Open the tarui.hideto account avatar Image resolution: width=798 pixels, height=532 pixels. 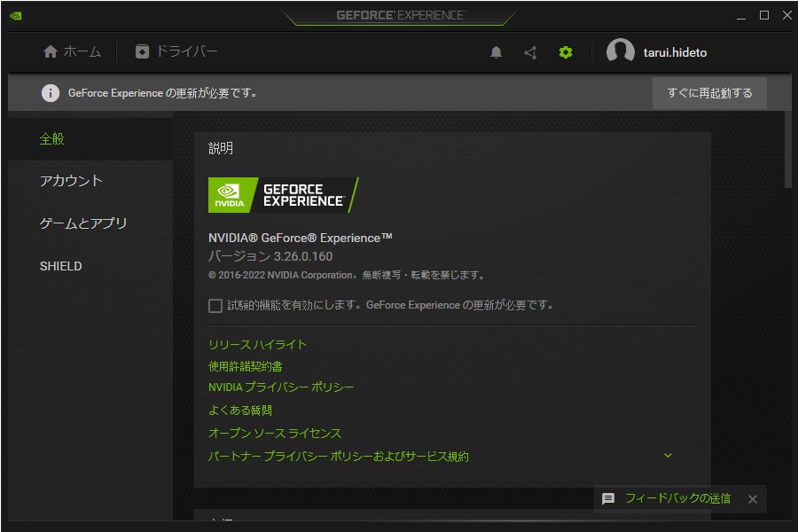[620, 51]
